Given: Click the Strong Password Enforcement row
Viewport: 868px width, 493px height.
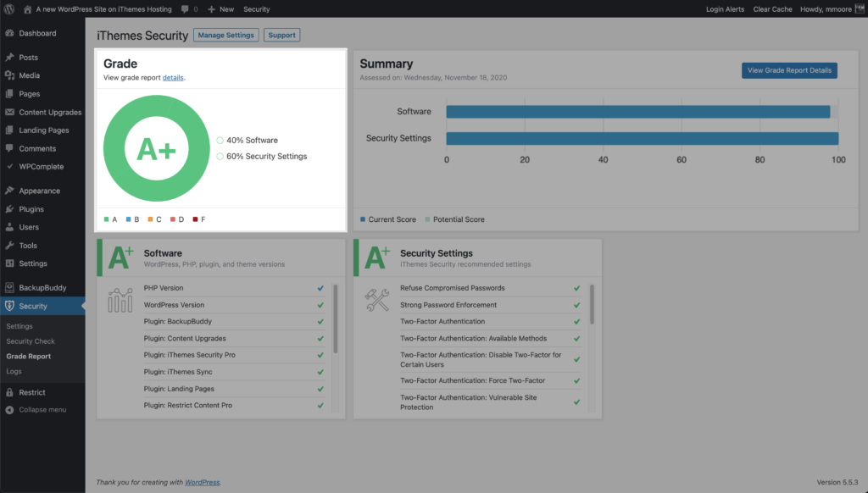Looking at the screenshot, I should [491, 305].
